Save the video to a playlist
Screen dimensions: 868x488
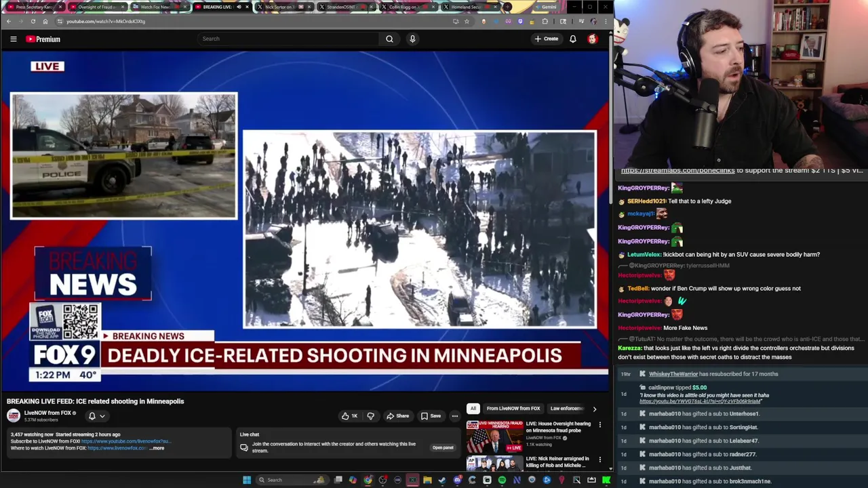click(431, 416)
